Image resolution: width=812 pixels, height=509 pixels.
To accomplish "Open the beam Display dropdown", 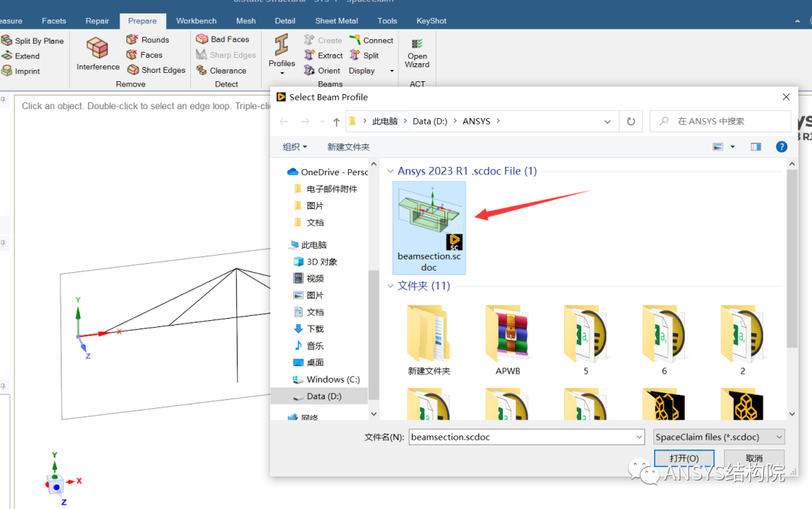I will point(371,71).
